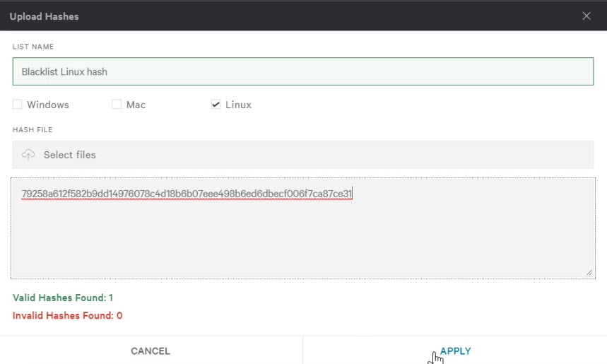
Task: Click inside the hash text area
Action: pos(302,228)
